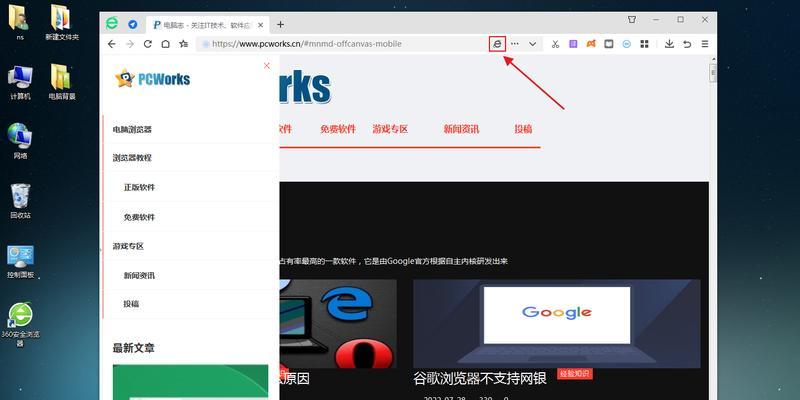800x400 pixels.
Task: Click the blue round chat extension icon
Action: click(x=627, y=44)
